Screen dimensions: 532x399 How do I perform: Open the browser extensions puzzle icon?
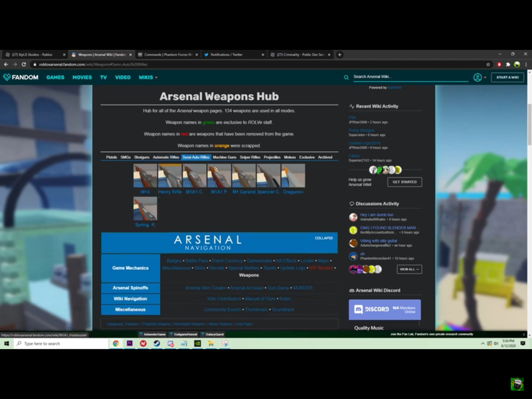(x=508, y=64)
